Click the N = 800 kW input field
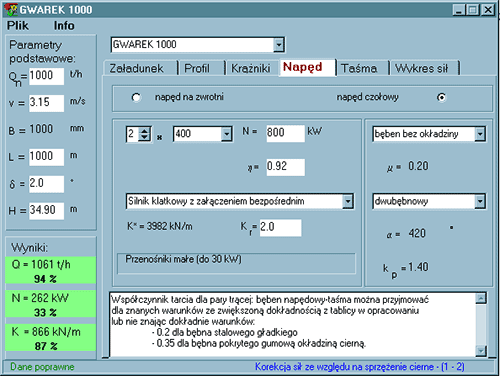The width and height of the screenshot is (500, 376). pos(285,133)
